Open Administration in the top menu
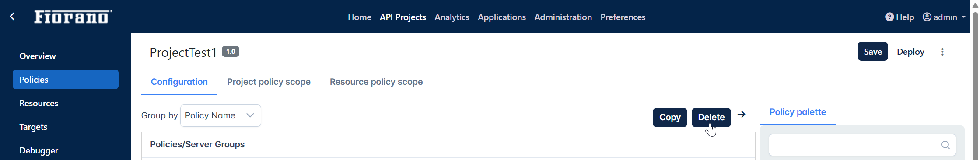 pyautogui.click(x=563, y=17)
